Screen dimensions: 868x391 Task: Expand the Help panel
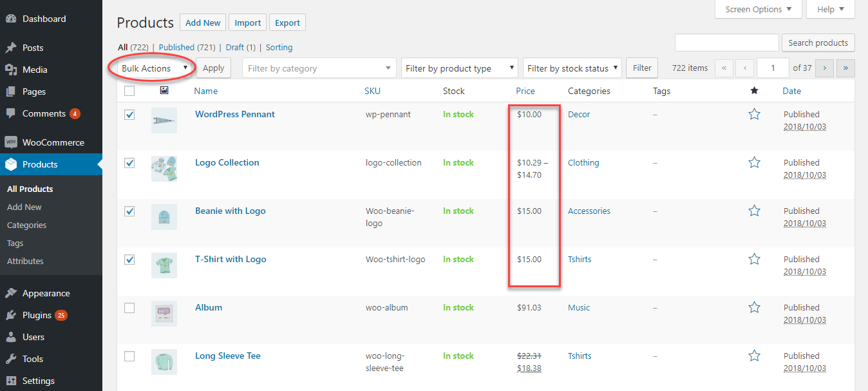pyautogui.click(x=831, y=9)
